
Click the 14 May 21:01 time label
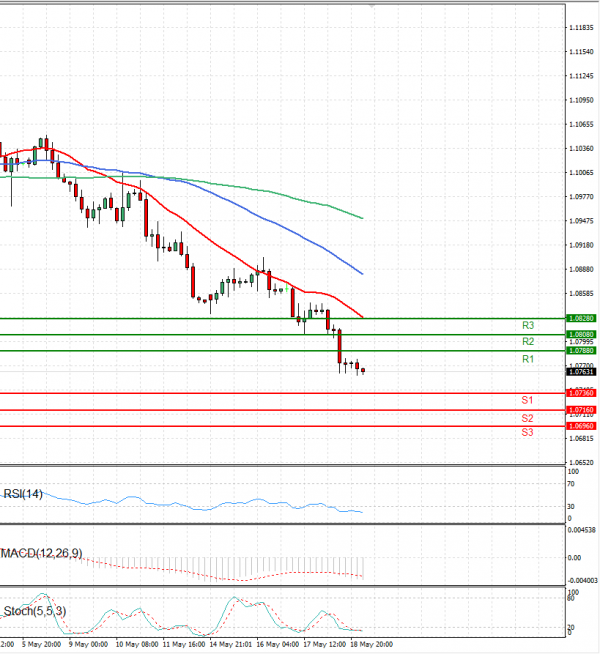(231, 644)
